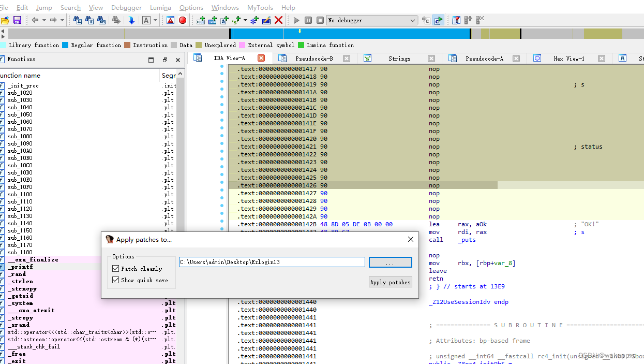Switch to the Pseudocode-B tab

click(x=314, y=59)
